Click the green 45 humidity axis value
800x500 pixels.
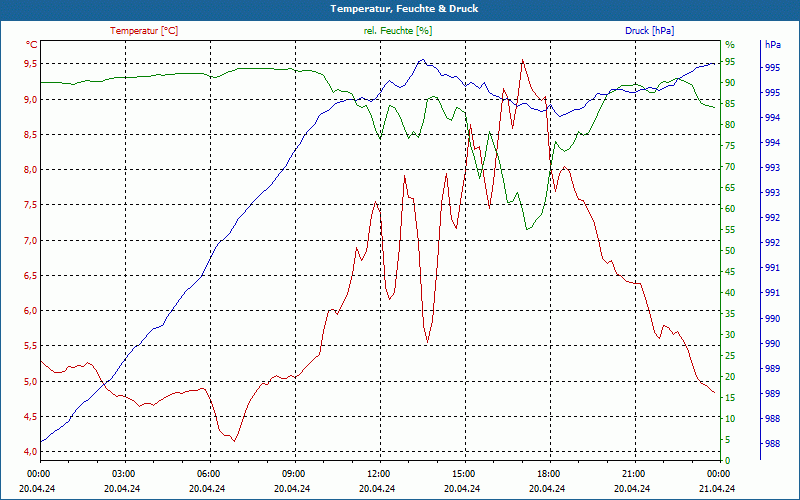click(x=730, y=272)
